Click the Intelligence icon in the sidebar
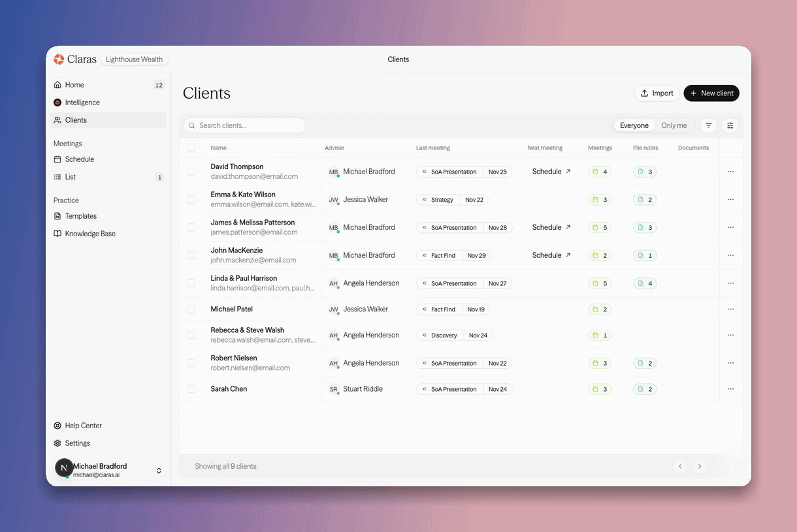 coord(57,102)
